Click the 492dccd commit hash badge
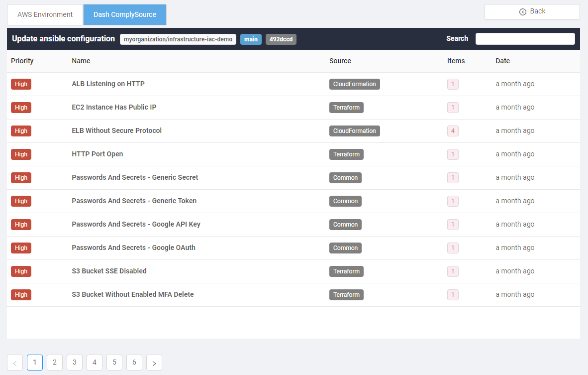Image resolution: width=588 pixels, height=375 pixels. (x=281, y=39)
